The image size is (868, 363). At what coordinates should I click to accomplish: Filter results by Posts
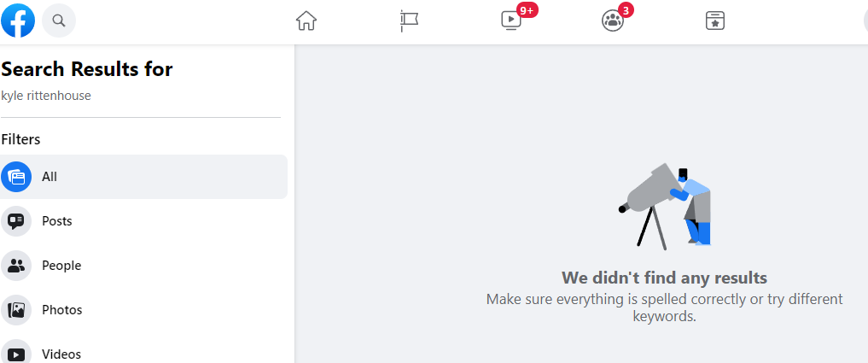tap(144, 221)
